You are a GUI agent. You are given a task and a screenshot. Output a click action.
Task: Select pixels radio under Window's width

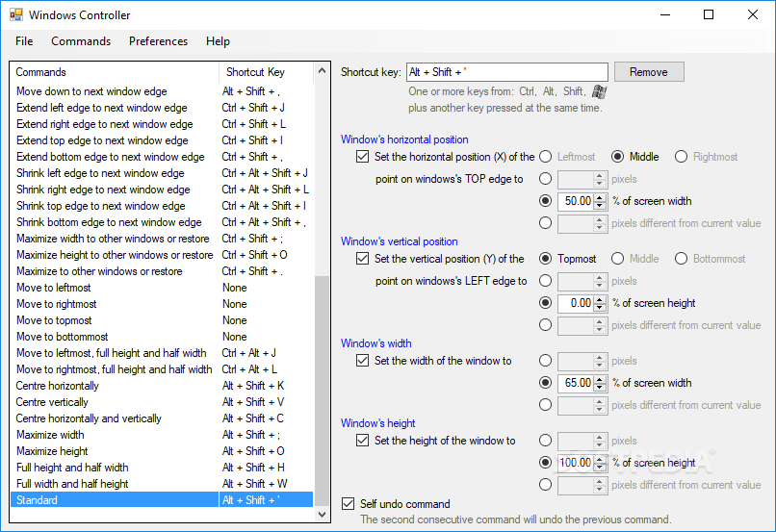545,361
